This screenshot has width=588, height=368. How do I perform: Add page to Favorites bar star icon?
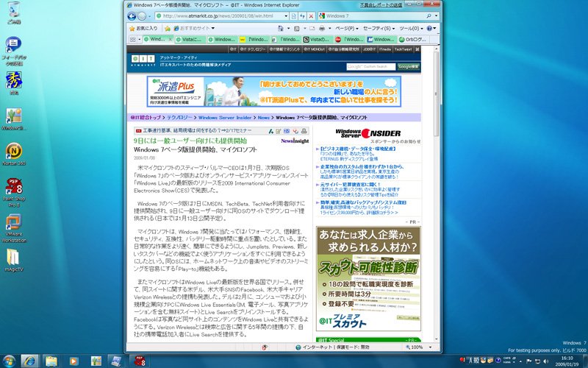pyautogui.click(x=168, y=28)
